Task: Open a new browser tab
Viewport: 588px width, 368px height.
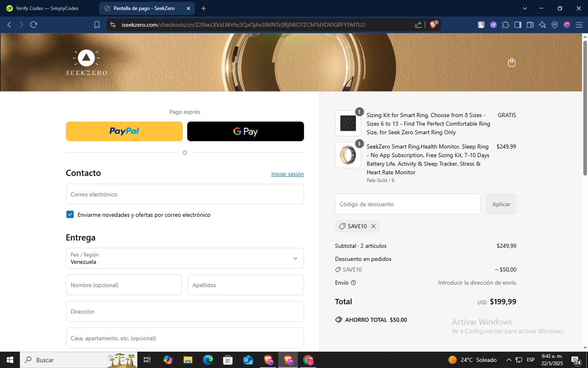Action: point(203,8)
